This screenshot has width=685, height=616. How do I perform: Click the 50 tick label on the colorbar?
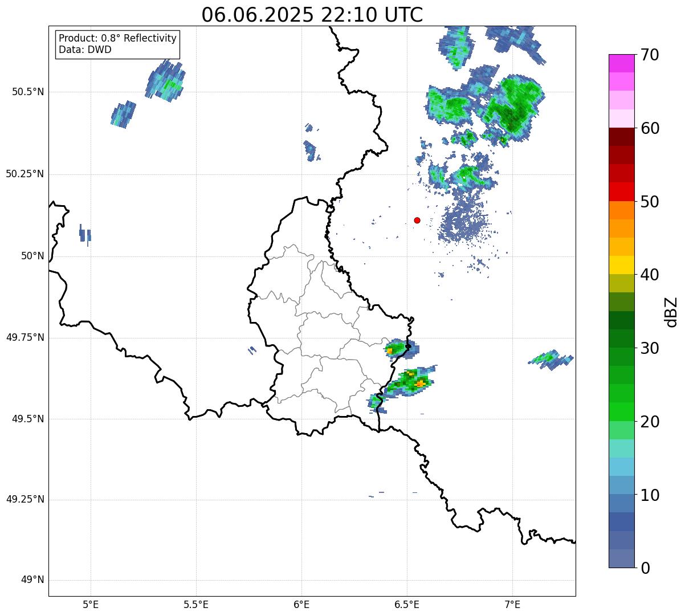point(650,202)
